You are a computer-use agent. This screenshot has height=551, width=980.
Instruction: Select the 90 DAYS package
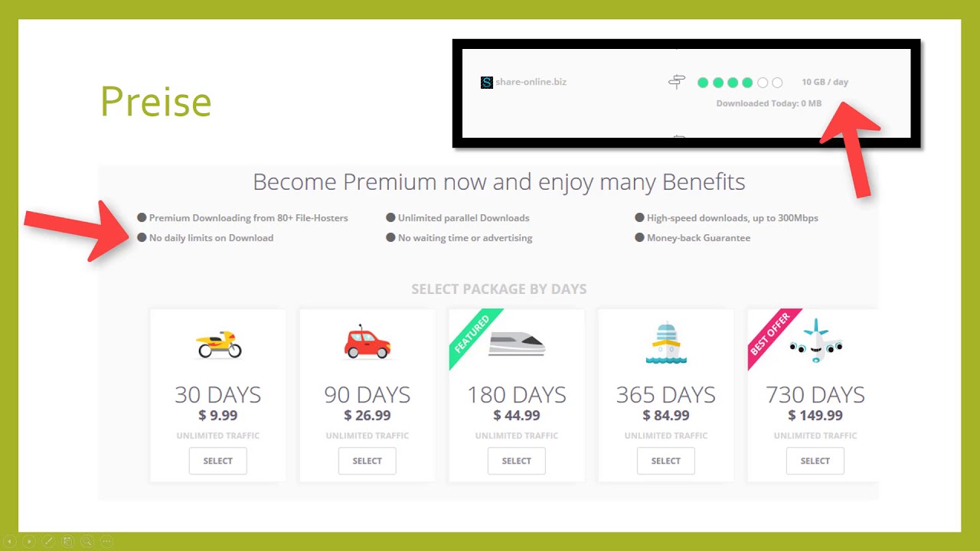click(367, 461)
